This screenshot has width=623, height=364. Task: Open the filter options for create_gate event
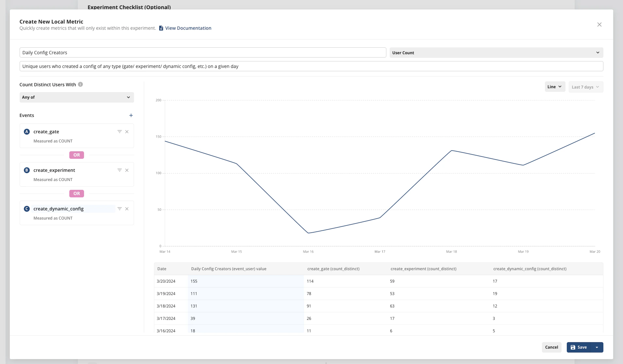(x=120, y=131)
